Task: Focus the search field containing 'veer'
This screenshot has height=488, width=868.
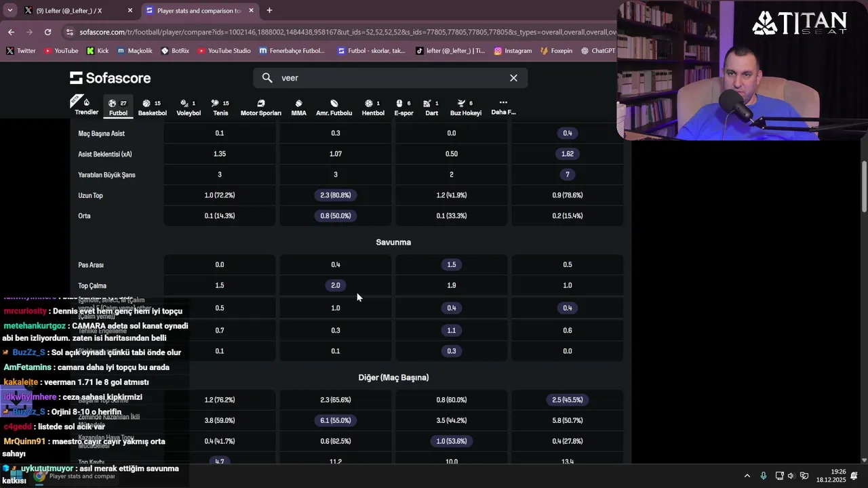Action: pyautogui.click(x=391, y=78)
